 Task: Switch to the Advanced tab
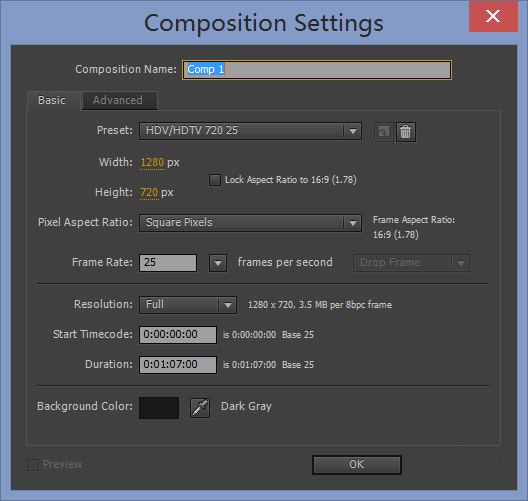120,100
